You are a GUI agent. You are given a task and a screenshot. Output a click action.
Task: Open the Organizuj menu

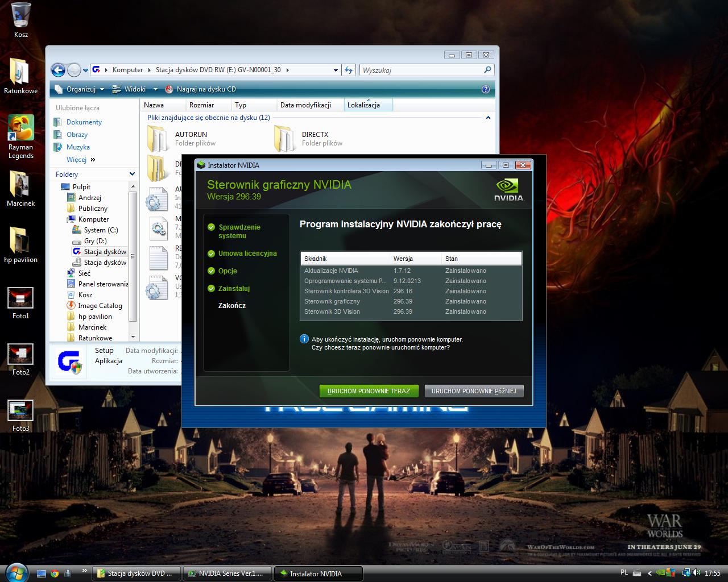click(80, 89)
